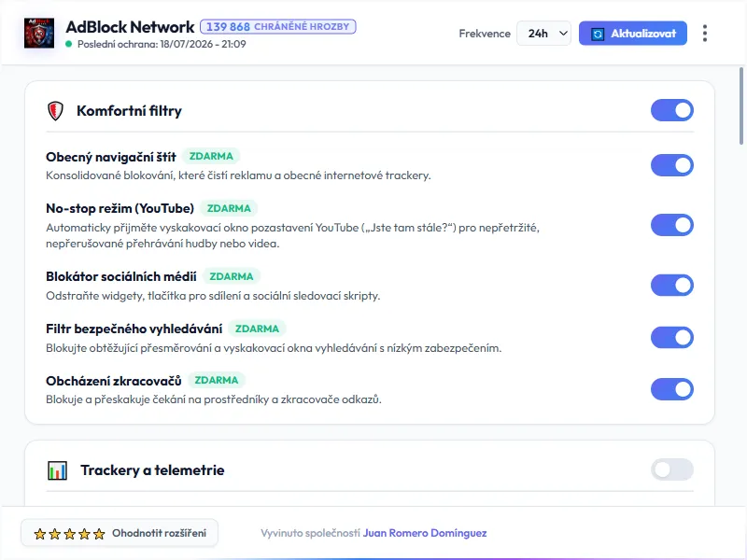Switch off Obcházení zkracovačů toggle
Image resolution: width=747 pixels, height=560 pixels.
[x=672, y=389]
